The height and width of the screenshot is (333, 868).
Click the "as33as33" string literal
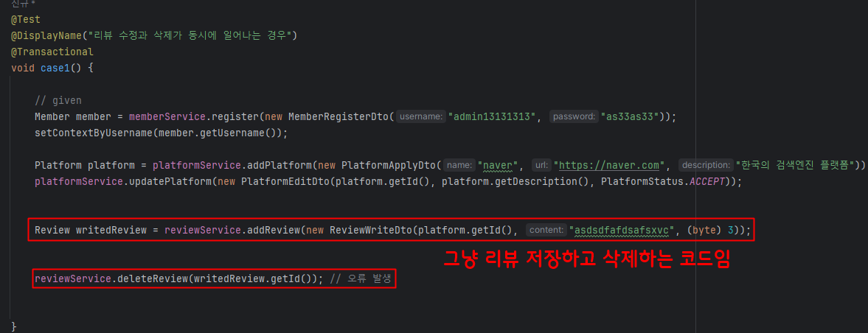click(631, 117)
